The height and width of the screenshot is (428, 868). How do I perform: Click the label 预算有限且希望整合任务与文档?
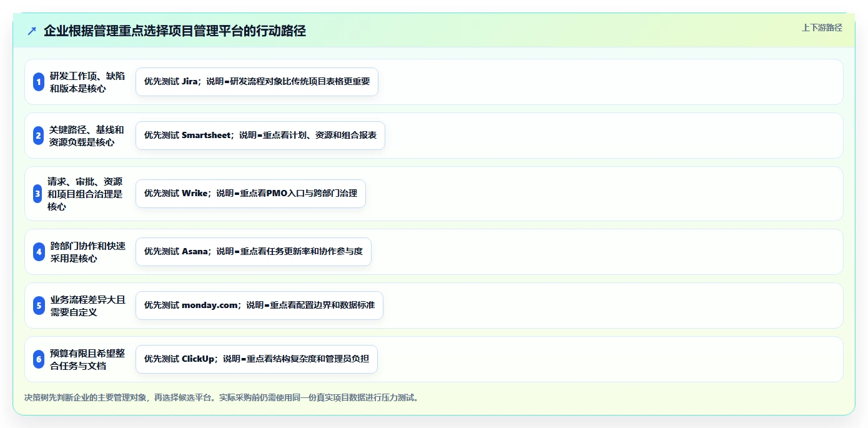pyautogui.click(x=87, y=359)
